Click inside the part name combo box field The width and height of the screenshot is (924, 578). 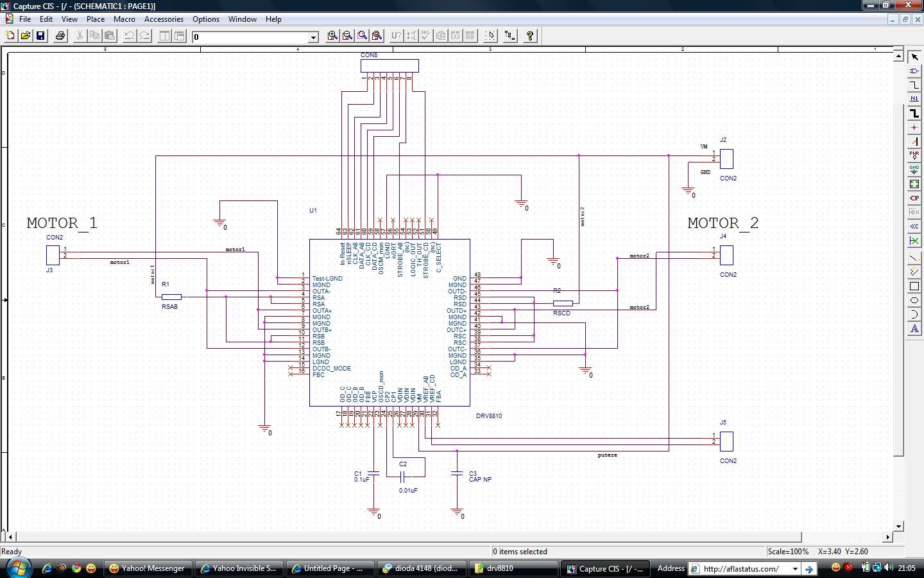[x=250, y=37]
